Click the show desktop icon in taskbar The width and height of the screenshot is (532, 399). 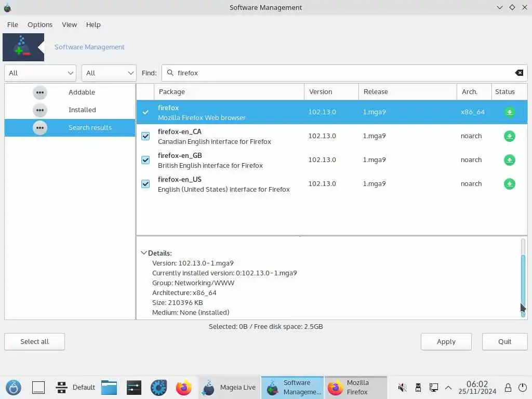click(x=38, y=388)
